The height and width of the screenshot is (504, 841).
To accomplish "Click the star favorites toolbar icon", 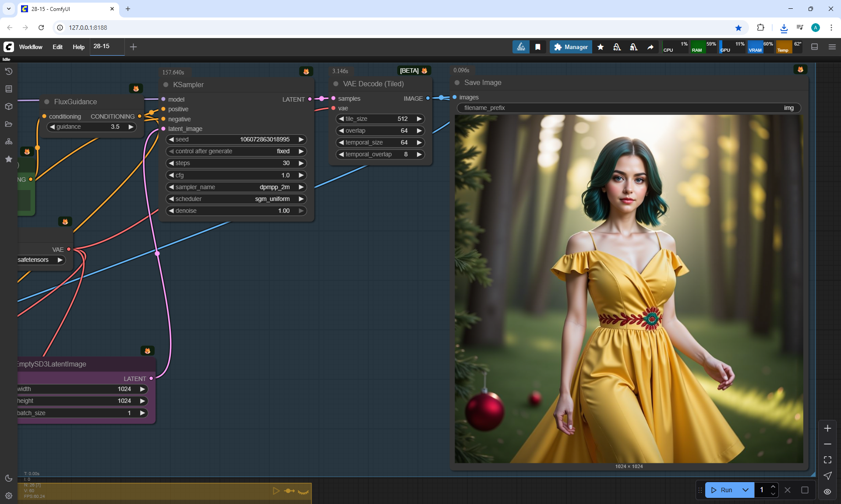I will [601, 47].
